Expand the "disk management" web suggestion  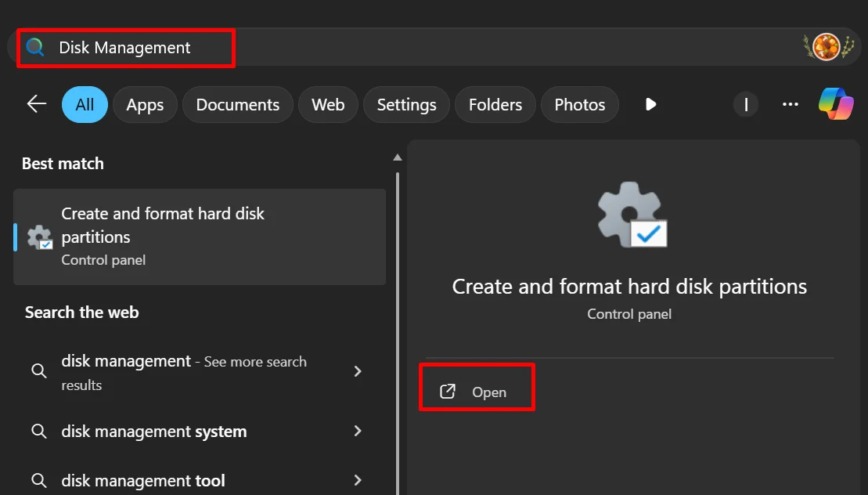click(358, 371)
